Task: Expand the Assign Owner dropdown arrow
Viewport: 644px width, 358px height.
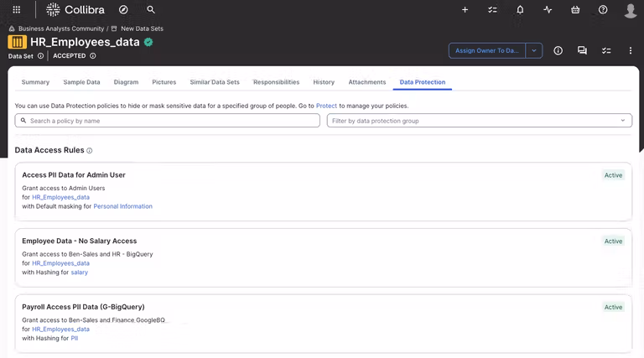Action: click(x=534, y=50)
